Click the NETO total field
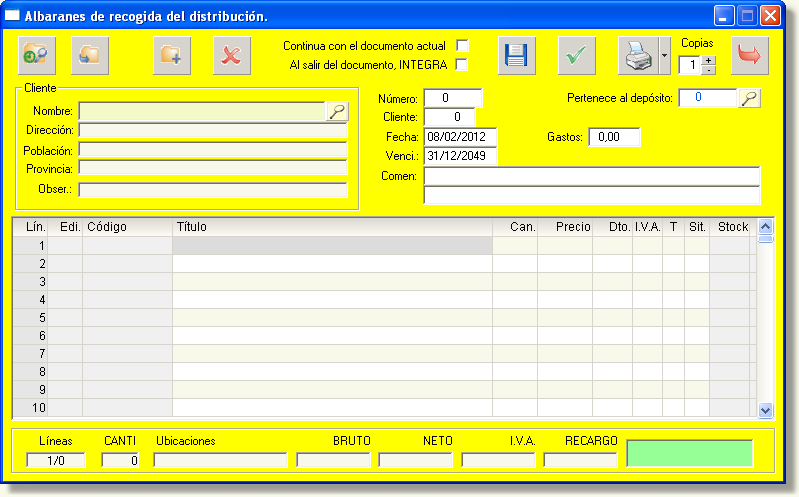799x497 pixels. pyautogui.click(x=416, y=460)
